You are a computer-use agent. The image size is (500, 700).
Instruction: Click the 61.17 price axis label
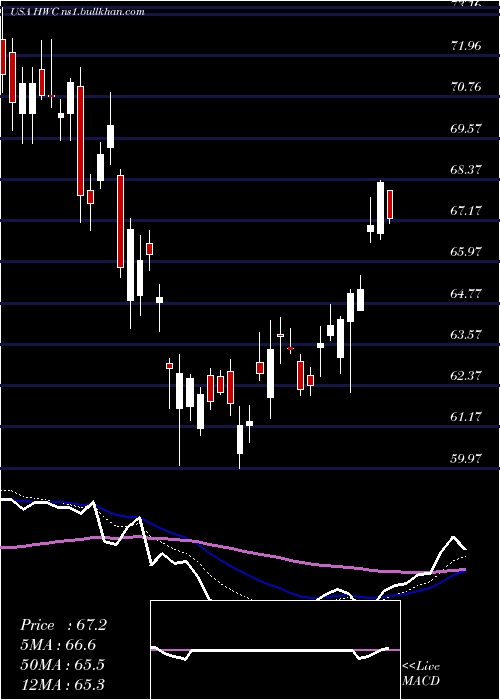(467, 417)
